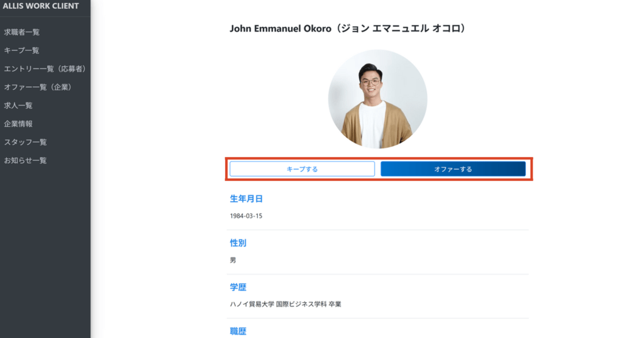This screenshot has width=644, height=338.
Task: Click the candidate's circular profile photo
Action: click(x=377, y=99)
